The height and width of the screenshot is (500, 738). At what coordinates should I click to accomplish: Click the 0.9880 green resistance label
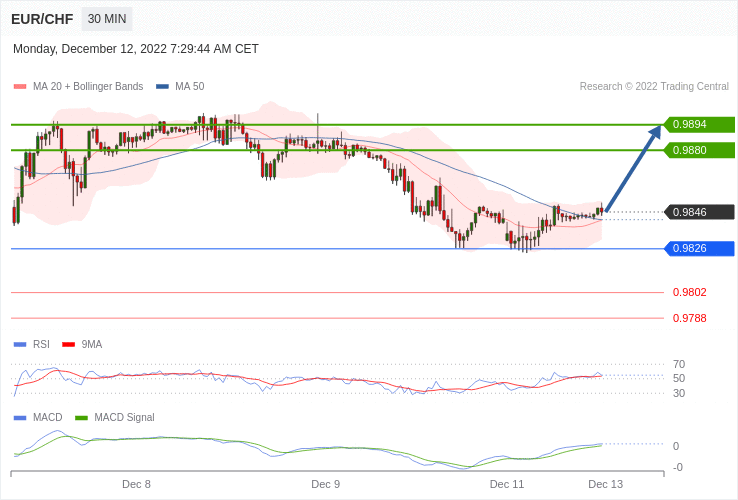click(699, 150)
